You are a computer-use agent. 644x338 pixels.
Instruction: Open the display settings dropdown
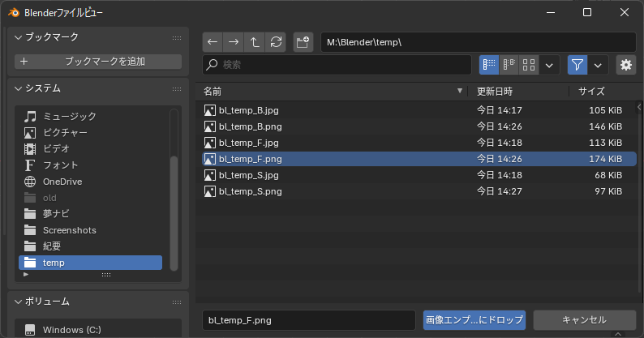[550, 65]
